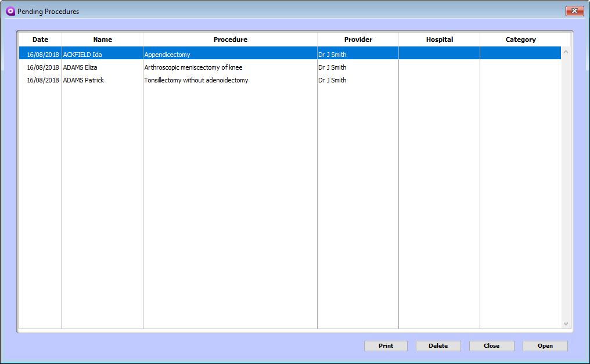Print the pending procedures list
This screenshot has height=364, width=590.
point(386,345)
